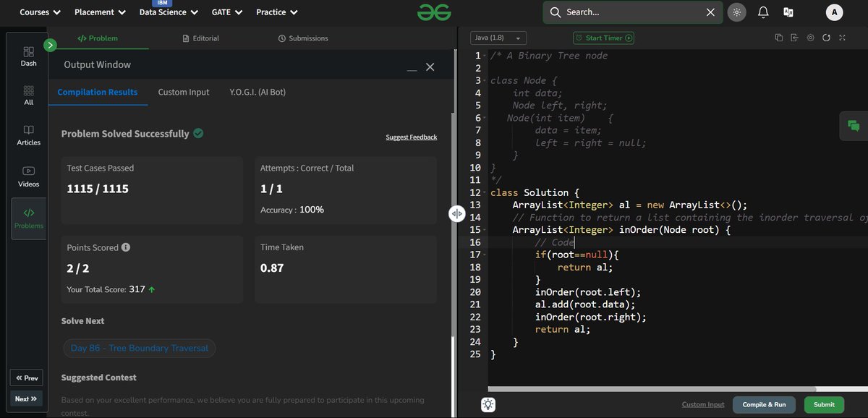Open Problems in the sidebar
This screenshot has width=868, height=418.
tap(29, 218)
